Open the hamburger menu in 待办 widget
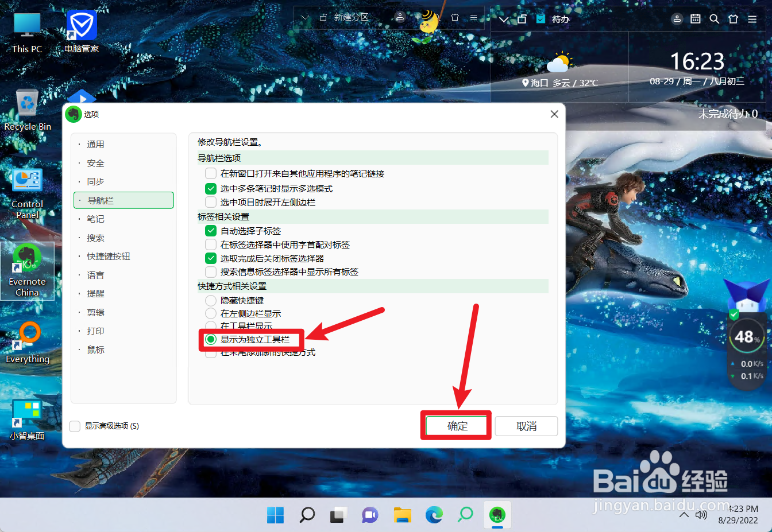Image resolution: width=772 pixels, height=532 pixels. tap(752, 19)
